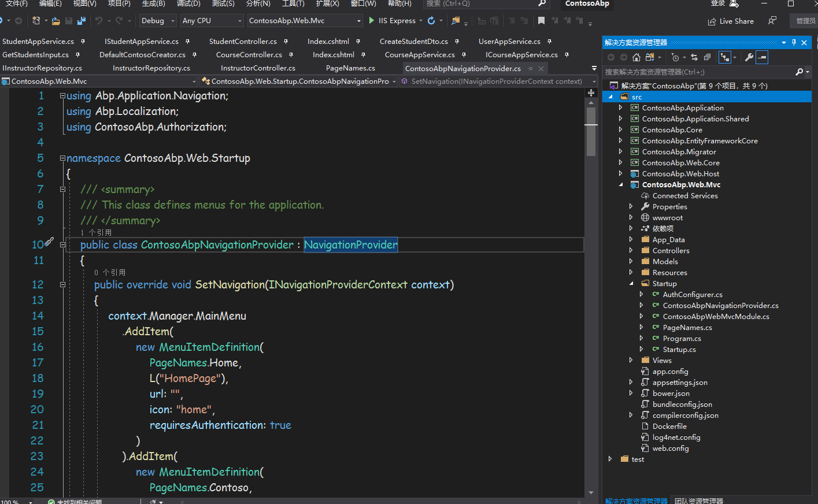Click Solution Explorer Back navigation arrow

point(611,57)
